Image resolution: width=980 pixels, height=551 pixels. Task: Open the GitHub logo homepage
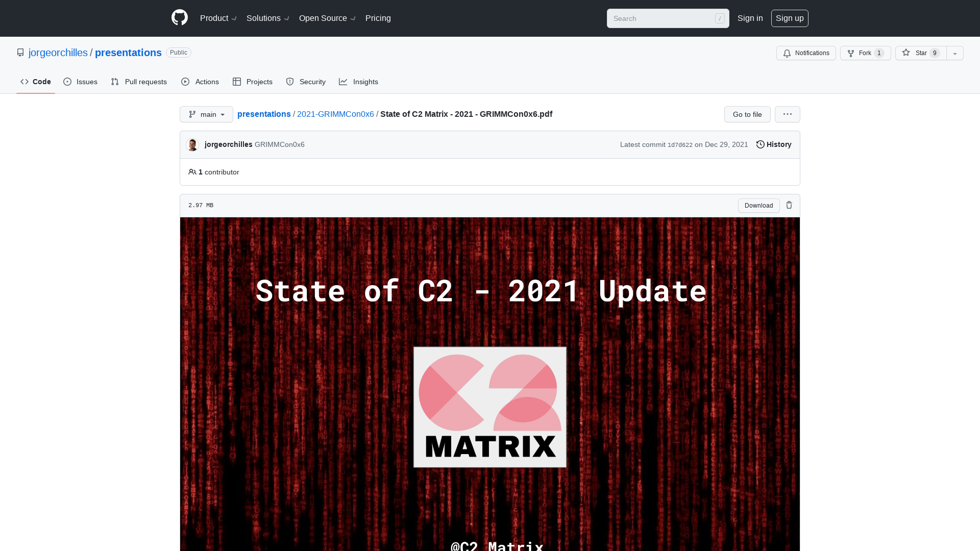click(180, 18)
